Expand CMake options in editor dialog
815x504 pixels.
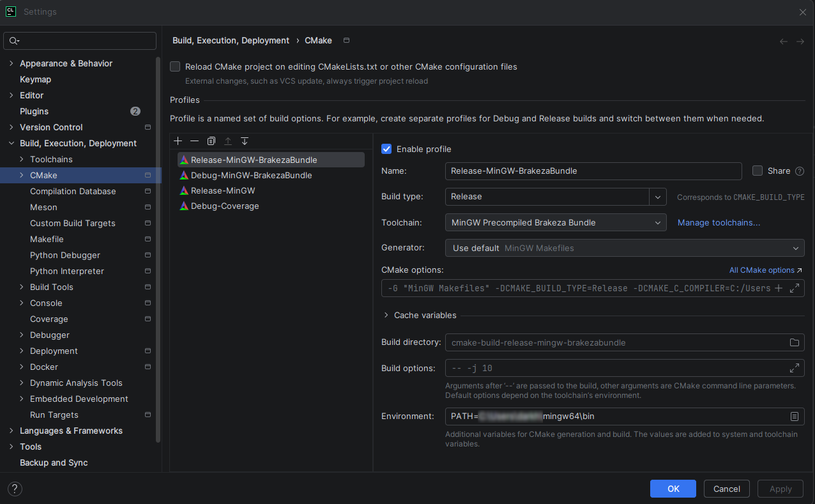click(795, 287)
